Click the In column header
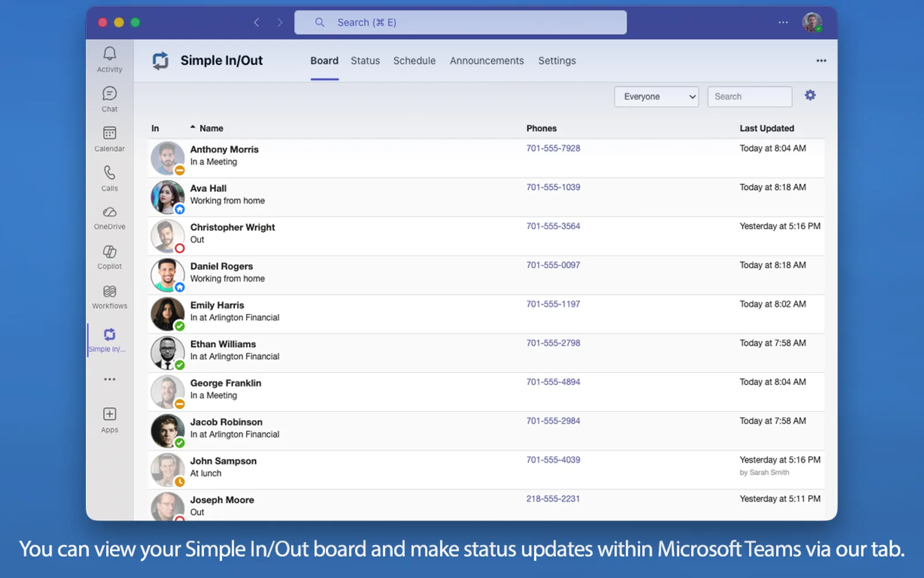This screenshot has width=924, height=578. click(155, 128)
